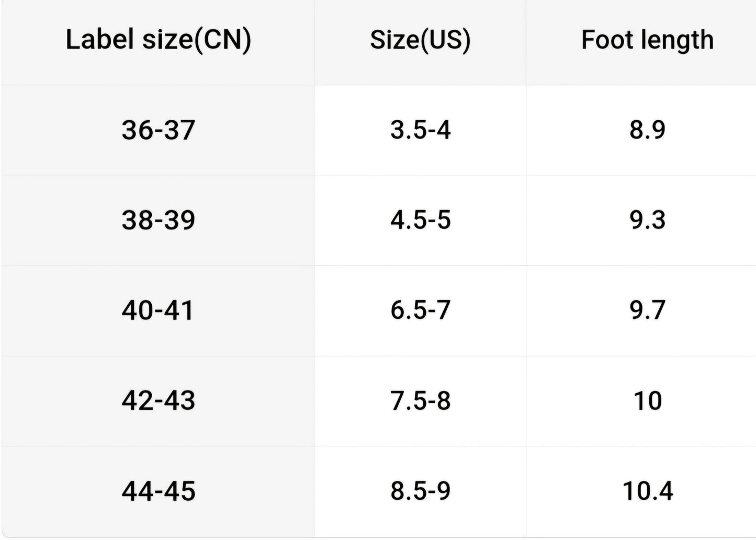This screenshot has height=540, width=756.
Task: Pick the 9.7 foot length value
Action: (647, 310)
